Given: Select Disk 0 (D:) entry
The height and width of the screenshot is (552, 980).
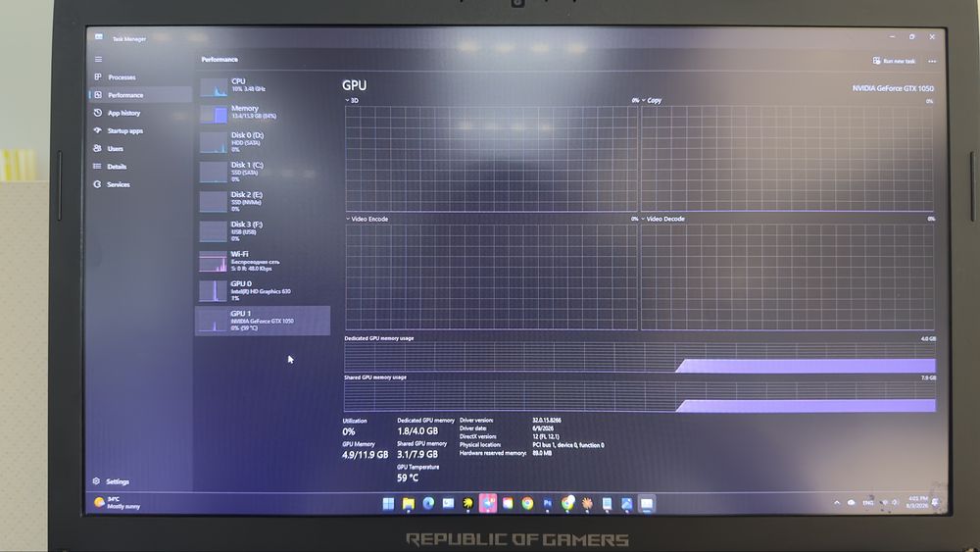Looking at the screenshot, I should coord(263,142).
